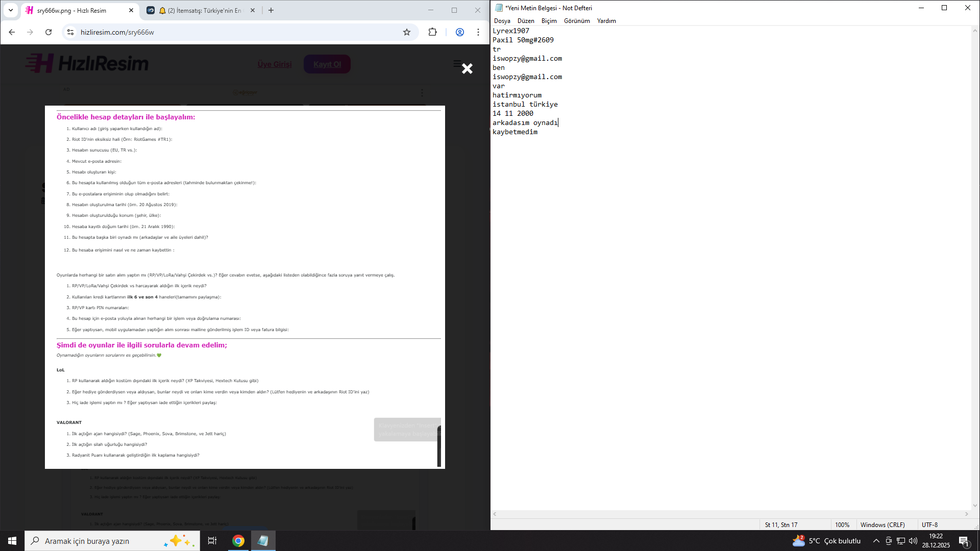Click the enlarged account-questions image
This screenshot has height=551, width=980.
pos(245,287)
